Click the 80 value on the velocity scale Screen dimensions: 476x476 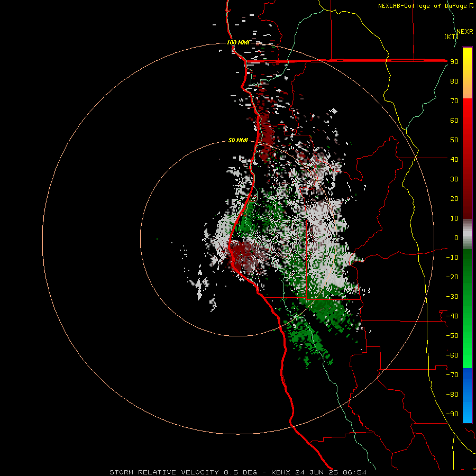(x=454, y=81)
